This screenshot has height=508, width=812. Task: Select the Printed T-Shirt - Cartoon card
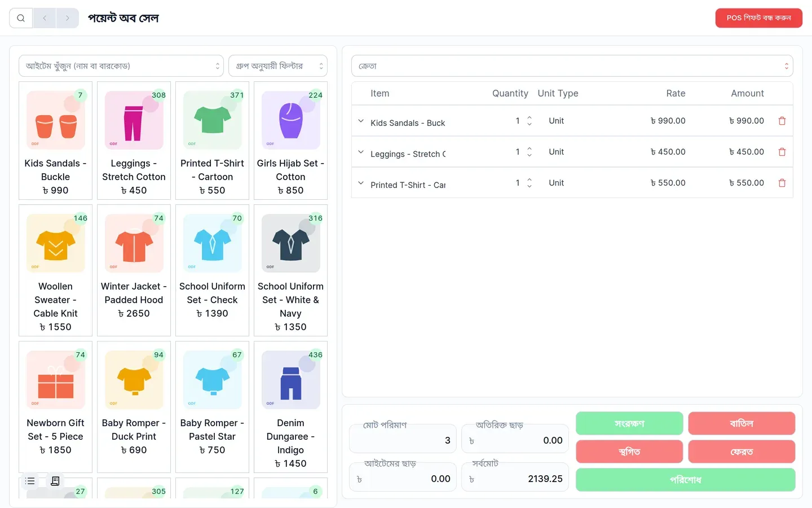click(212, 141)
